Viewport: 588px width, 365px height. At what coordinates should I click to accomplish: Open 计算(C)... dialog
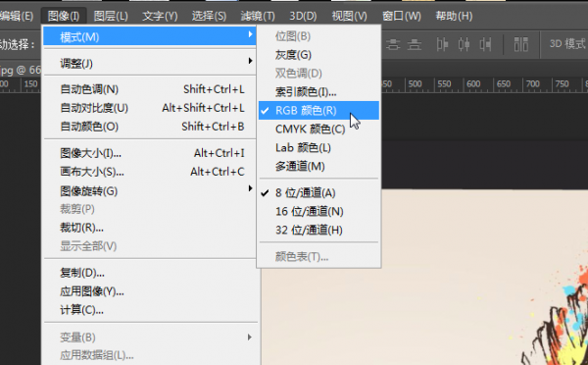(150, 310)
